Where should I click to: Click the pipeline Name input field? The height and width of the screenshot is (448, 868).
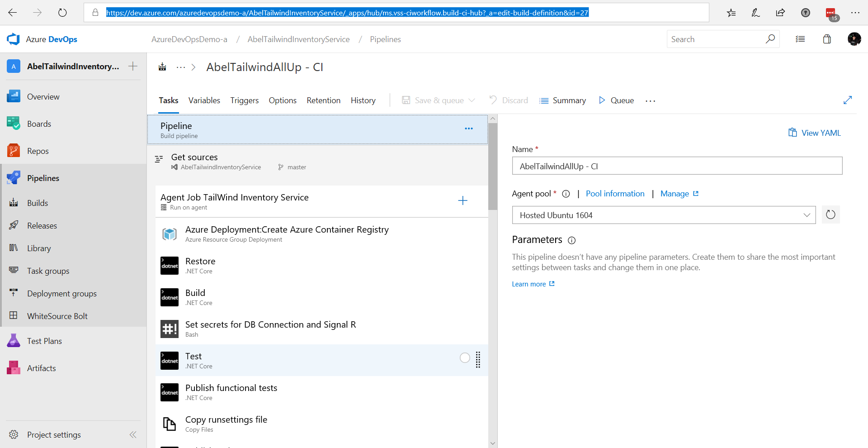tap(677, 166)
